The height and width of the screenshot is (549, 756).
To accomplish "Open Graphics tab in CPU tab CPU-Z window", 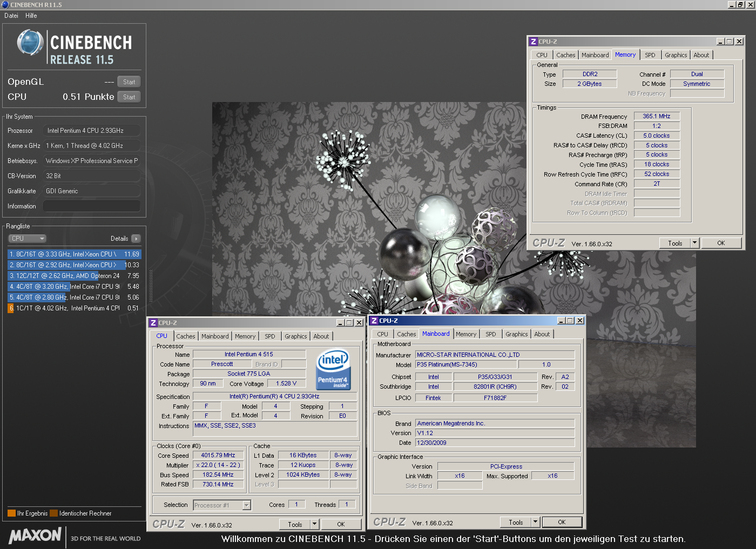I will (x=296, y=336).
